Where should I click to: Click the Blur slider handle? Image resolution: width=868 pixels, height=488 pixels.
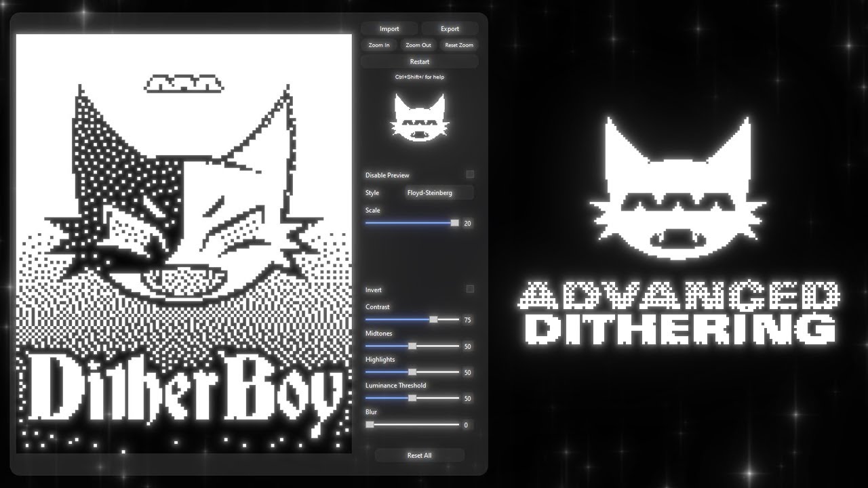point(370,425)
